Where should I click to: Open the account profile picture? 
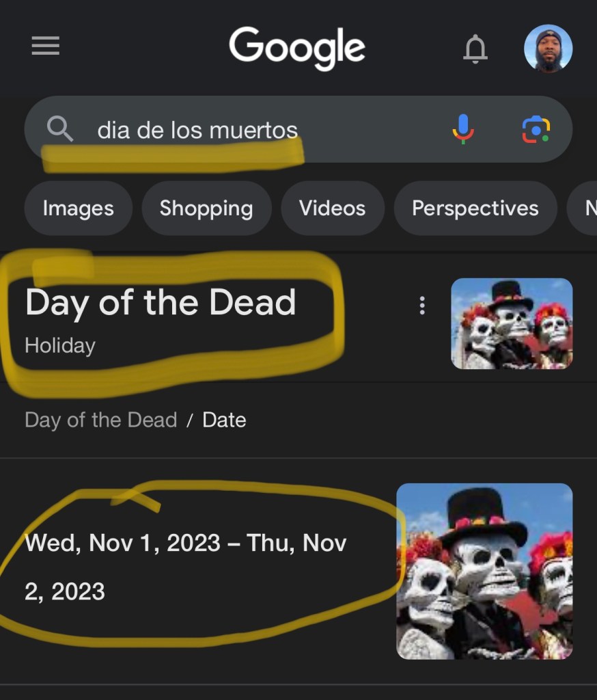548,49
